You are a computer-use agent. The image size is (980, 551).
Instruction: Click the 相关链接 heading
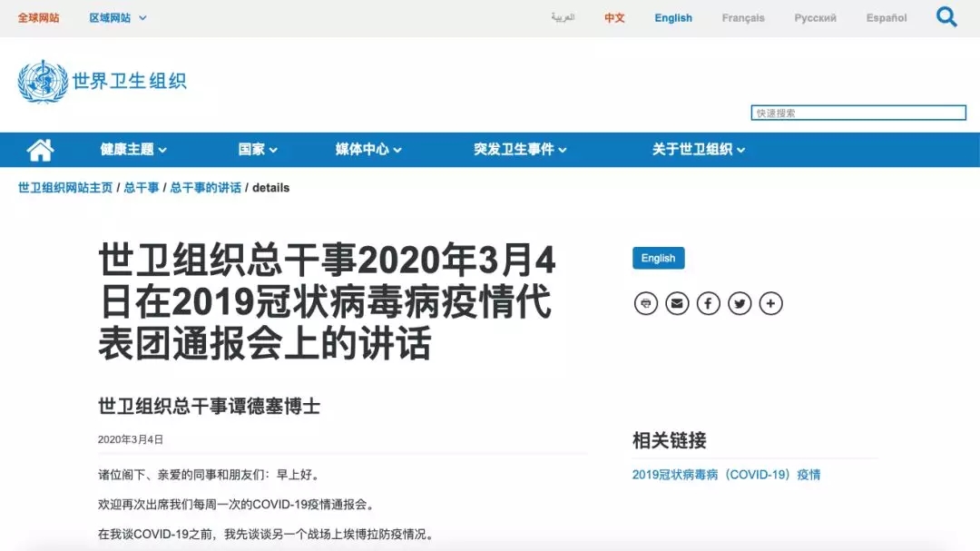[x=670, y=440]
